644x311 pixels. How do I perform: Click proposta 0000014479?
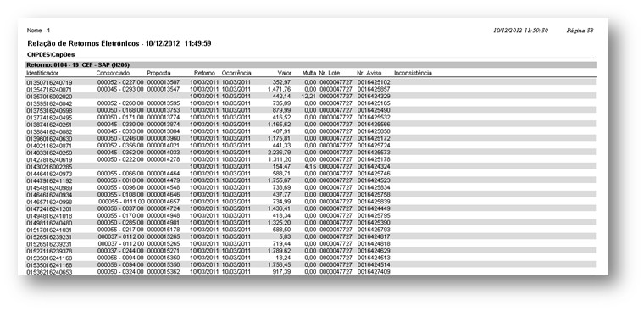click(164, 180)
